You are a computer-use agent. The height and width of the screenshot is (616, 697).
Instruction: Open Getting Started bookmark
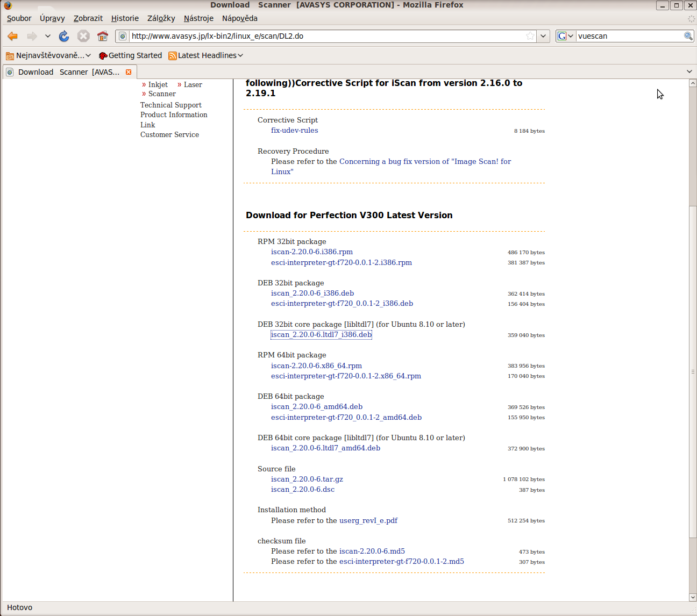(x=130, y=55)
